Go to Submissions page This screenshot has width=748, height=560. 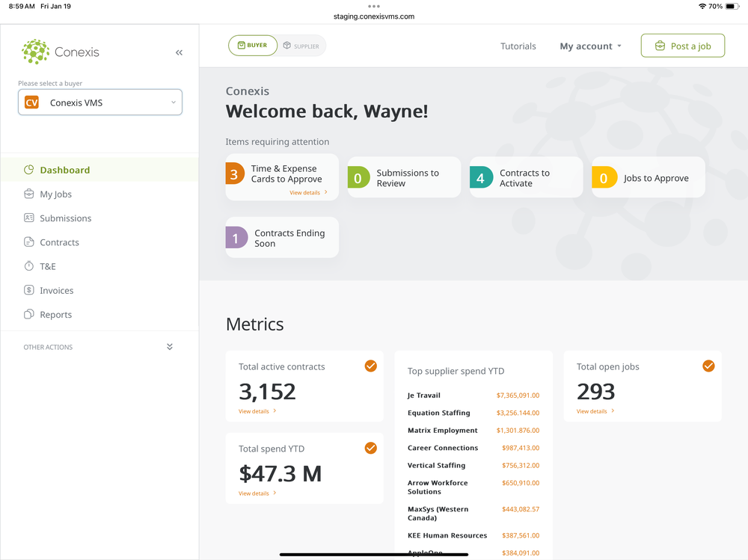point(99,218)
